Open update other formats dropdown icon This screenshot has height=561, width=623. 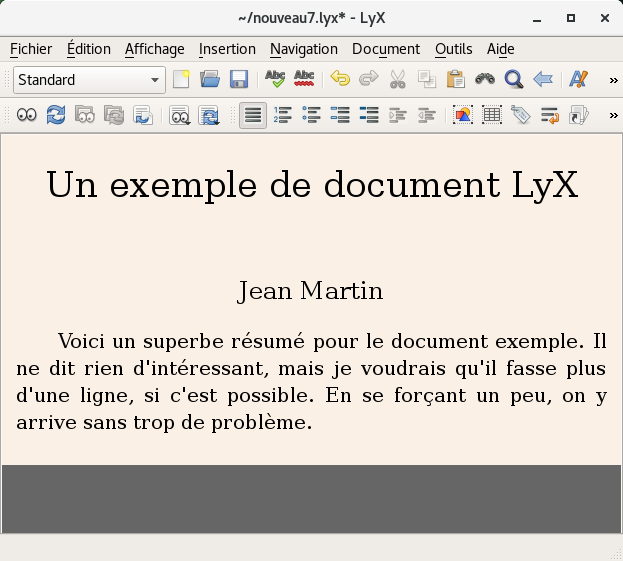coord(209,115)
